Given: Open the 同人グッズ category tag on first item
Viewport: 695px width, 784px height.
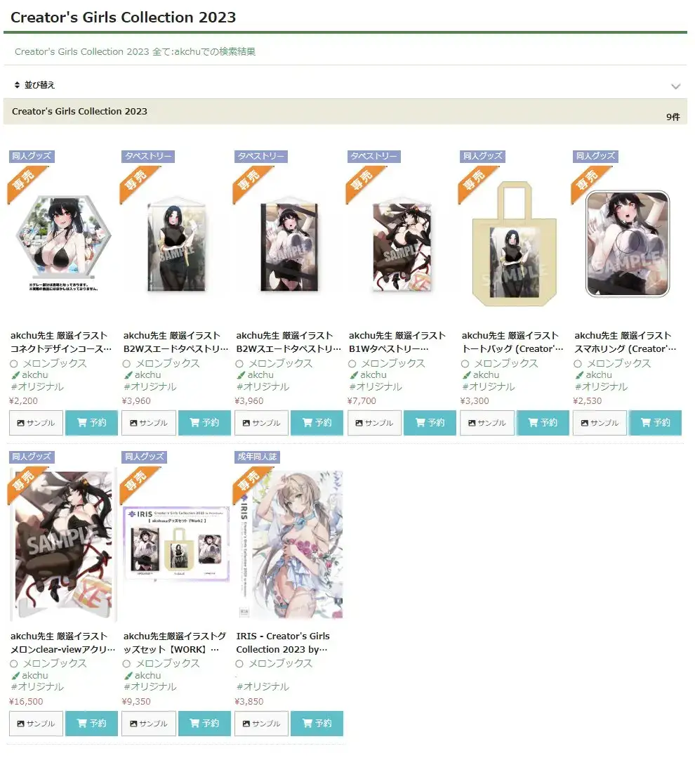Looking at the screenshot, I should pyautogui.click(x=32, y=156).
